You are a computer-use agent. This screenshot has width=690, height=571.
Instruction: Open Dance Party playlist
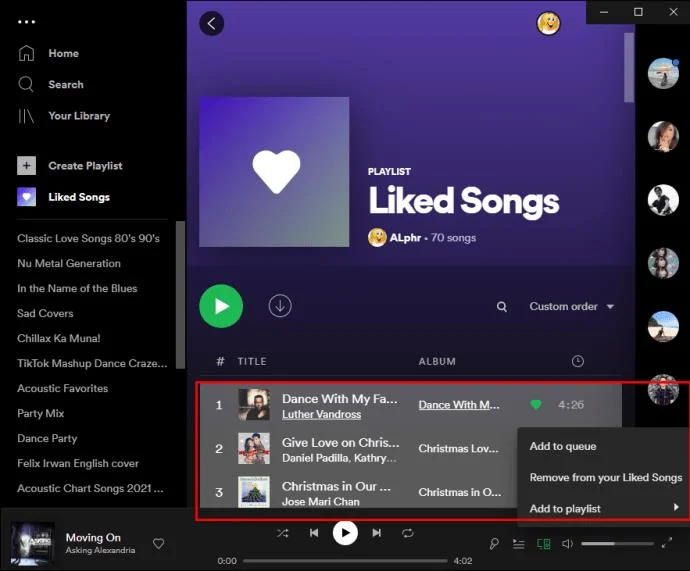tap(48, 439)
